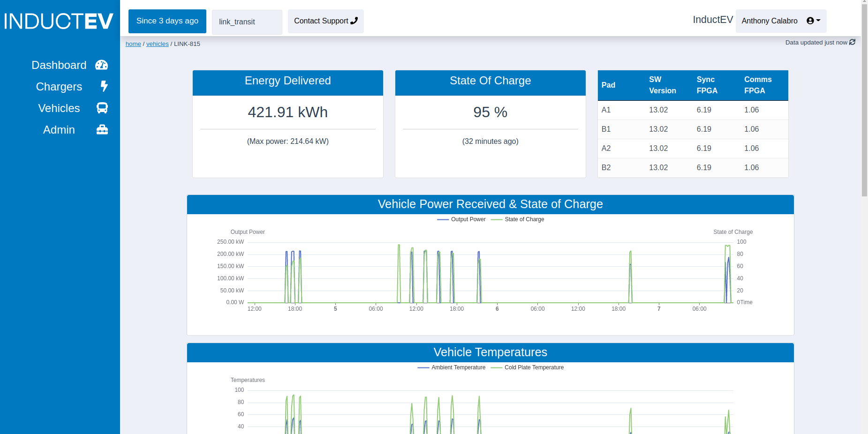Click the Admin toolbox icon

point(102,130)
